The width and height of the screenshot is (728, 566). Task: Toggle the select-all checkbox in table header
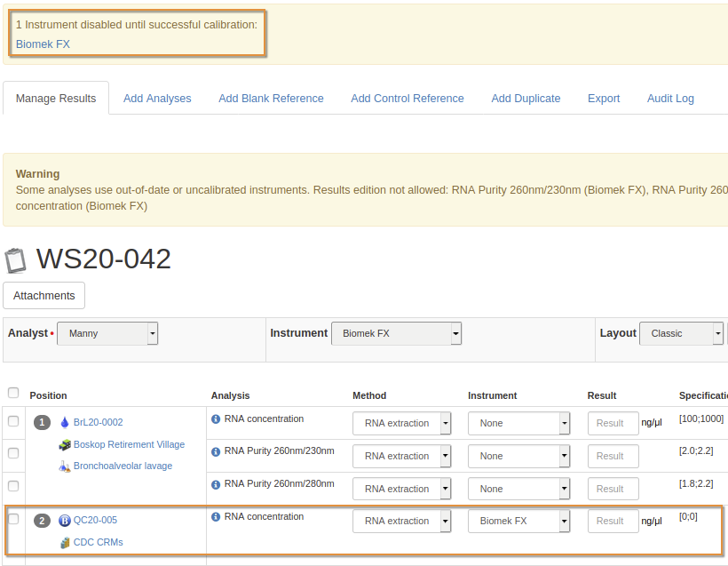(x=13, y=393)
